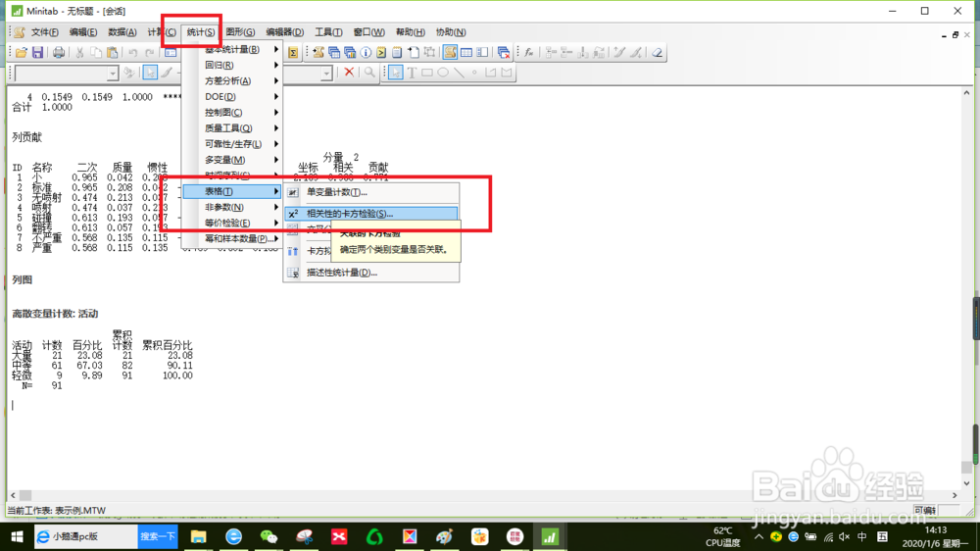Expand the 回归(R) submenu
Viewport: 980px width, 551px height.
(x=232, y=65)
